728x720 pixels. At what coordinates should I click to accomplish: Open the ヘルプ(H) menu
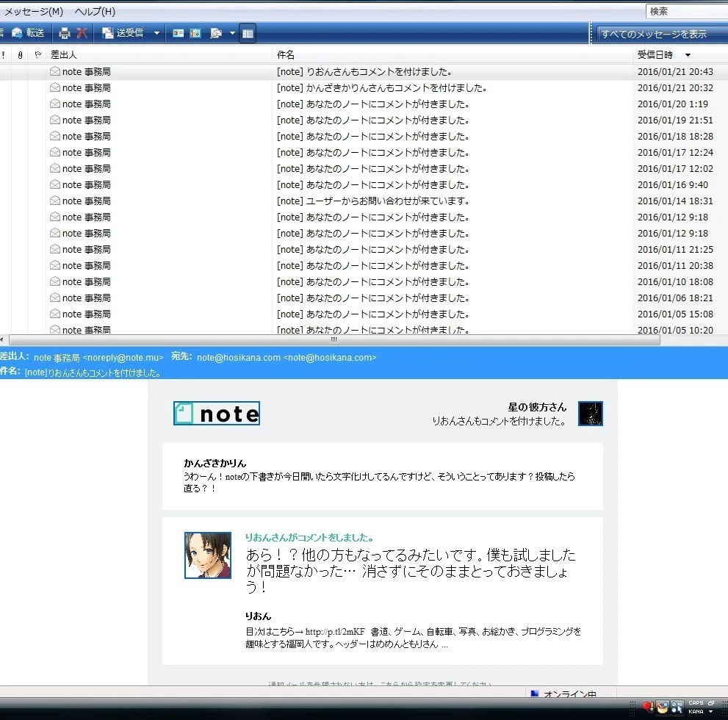(x=95, y=11)
